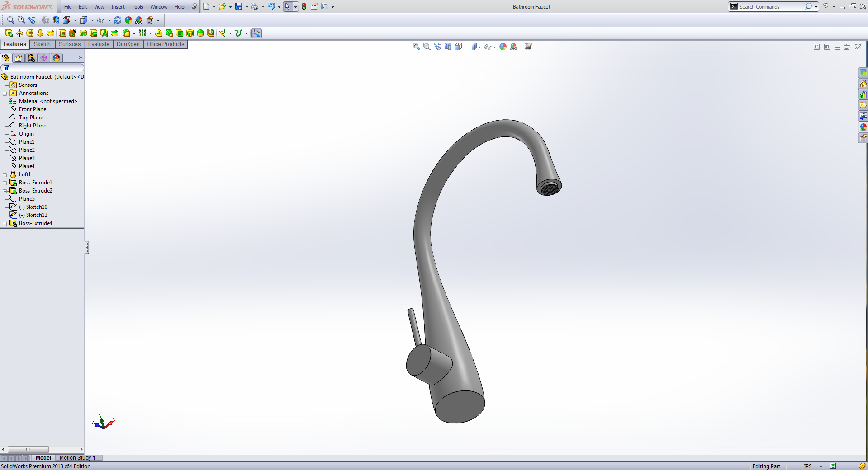Switch to ConfigurationManager panel tab
868x470 pixels.
tap(31, 58)
